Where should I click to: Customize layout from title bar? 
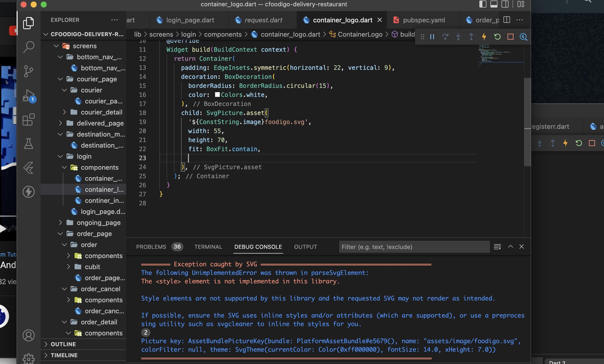pyautogui.click(x=521, y=4)
